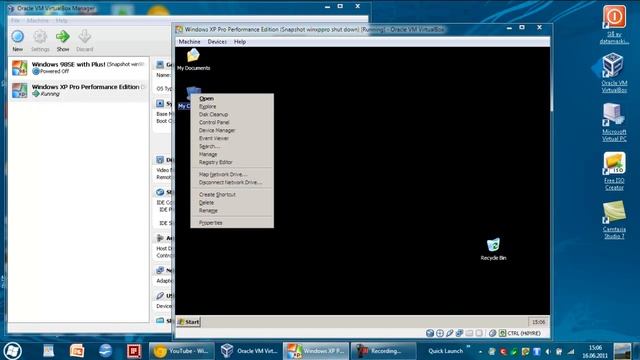Open Free ISO Creator desktop shortcut

point(614,171)
